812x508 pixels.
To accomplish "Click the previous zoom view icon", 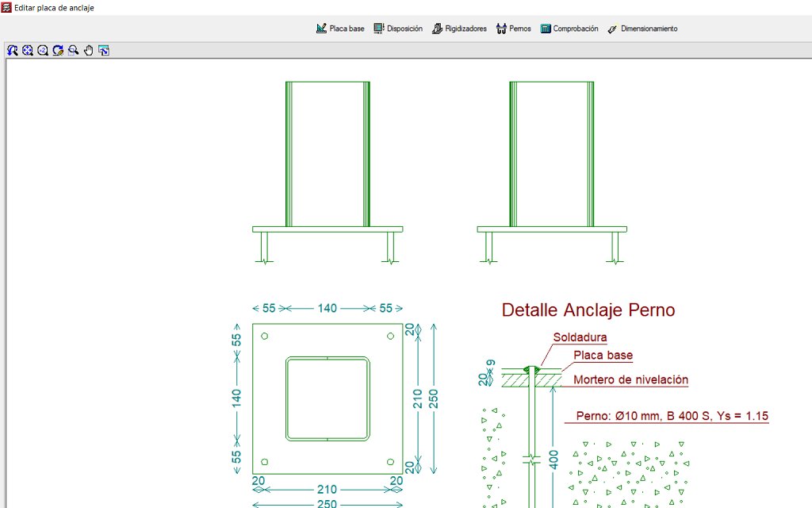I will point(13,50).
